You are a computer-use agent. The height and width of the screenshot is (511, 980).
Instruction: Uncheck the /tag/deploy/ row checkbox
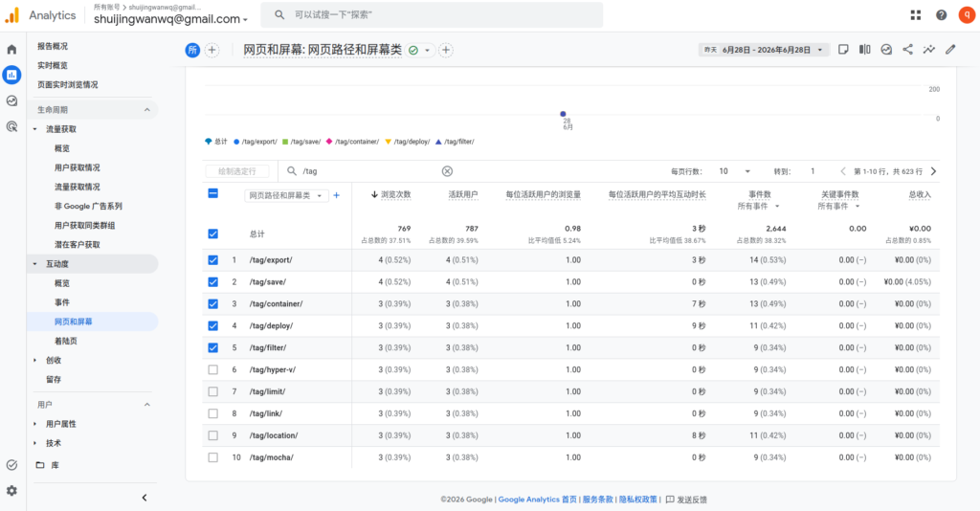pyautogui.click(x=213, y=325)
